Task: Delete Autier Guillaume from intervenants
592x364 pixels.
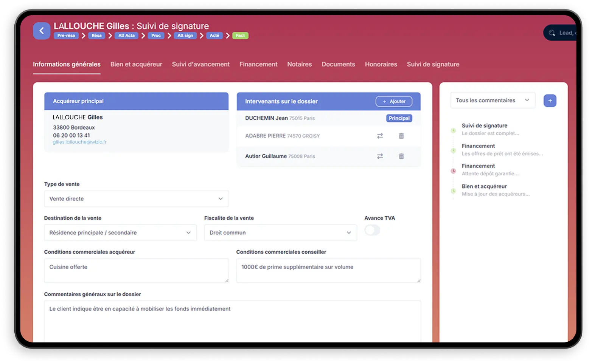Action: (x=401, y=156)
